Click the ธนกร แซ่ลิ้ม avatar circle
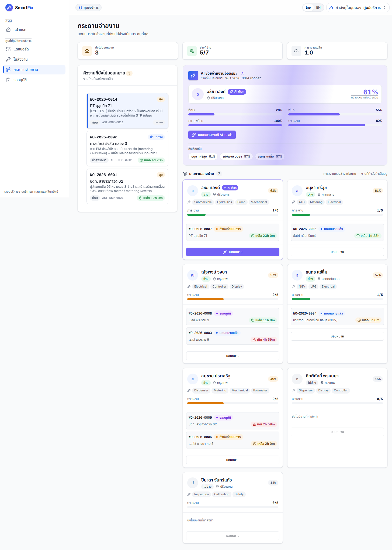The image size is (392, 550). (297, 275)
